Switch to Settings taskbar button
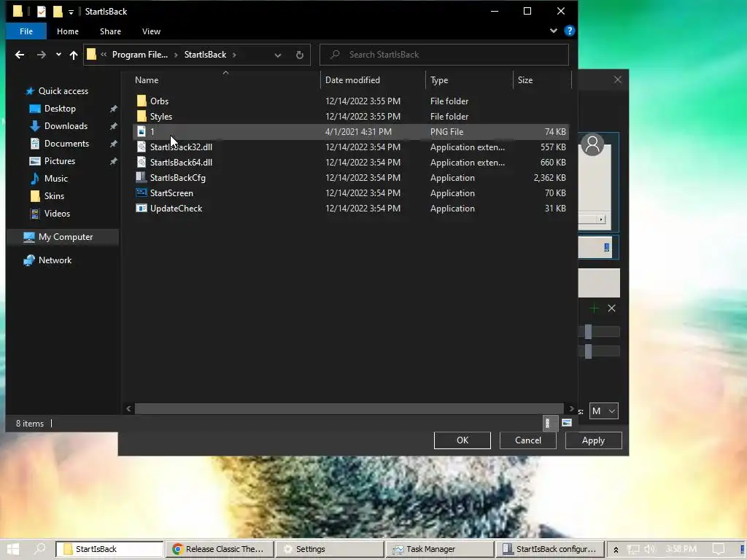Image resolution: width=747 pixels, height=560 pixels. click(x=330, y=549)
